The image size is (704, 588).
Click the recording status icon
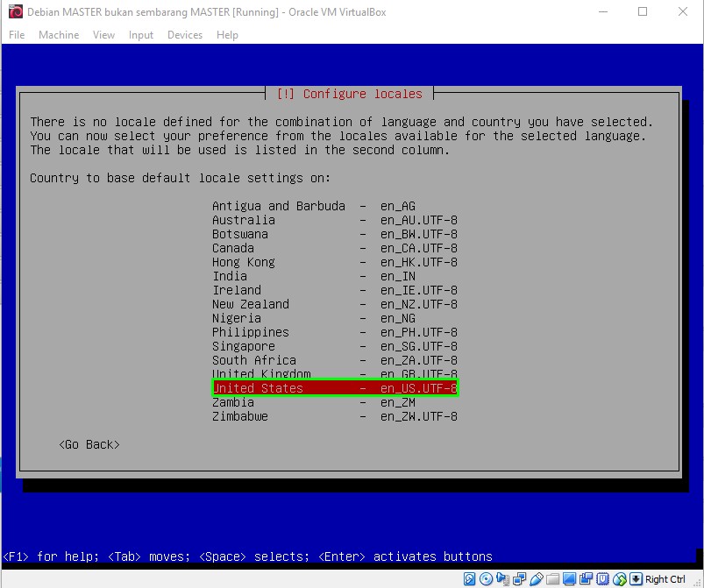tap(586, 579)
